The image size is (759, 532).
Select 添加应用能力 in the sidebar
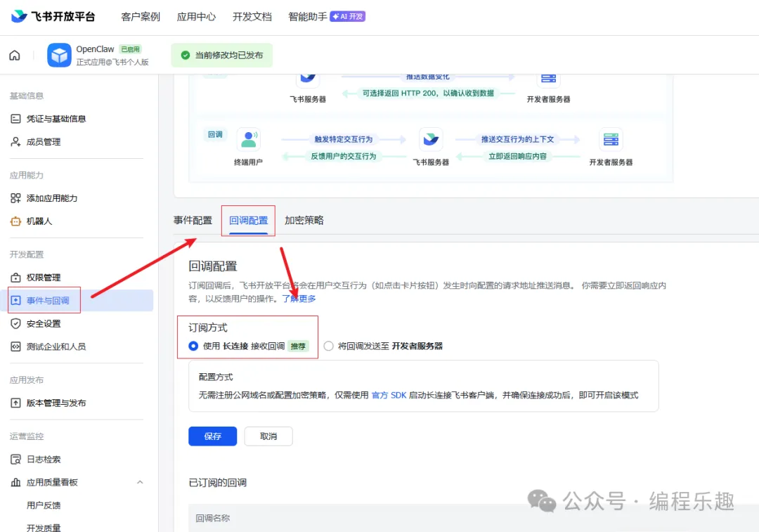(x=51, y=198)
